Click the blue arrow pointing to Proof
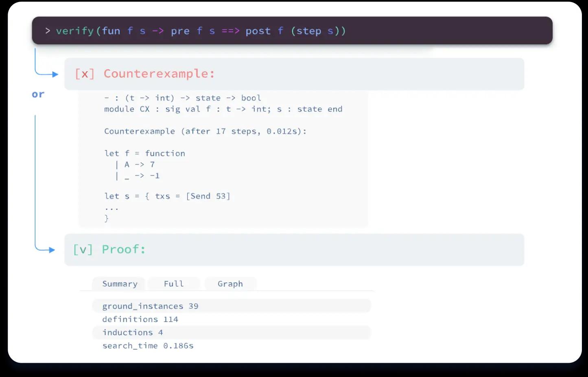588x377 pixels. pyautogui.click(x=51, y=250)
